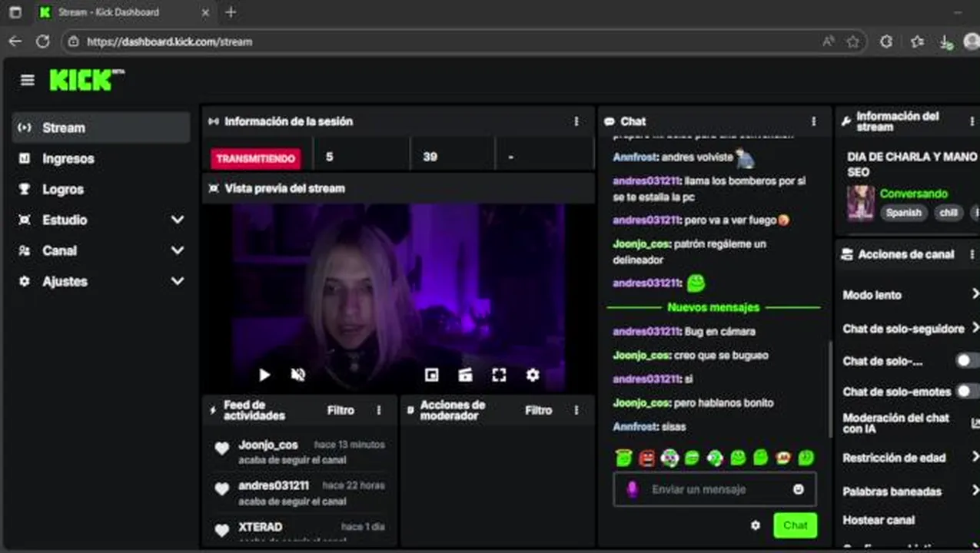This screenshot has width=980, height=553.
Task: Click the green Chat send button
Action: 795,525
